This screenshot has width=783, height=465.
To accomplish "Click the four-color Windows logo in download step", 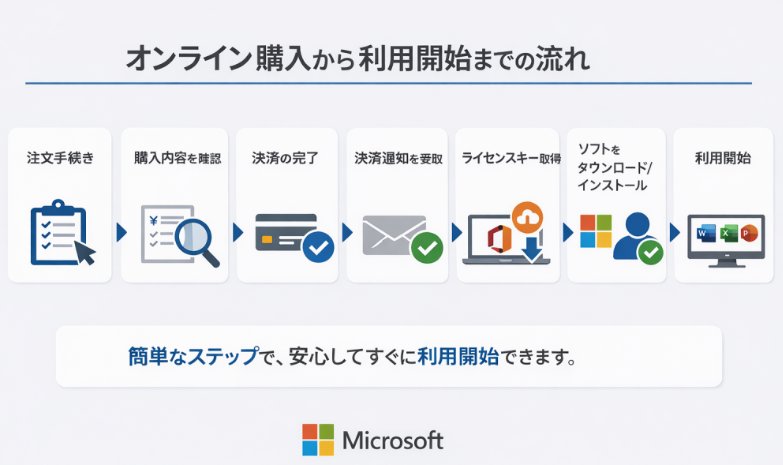I will (x=596, y=232).
